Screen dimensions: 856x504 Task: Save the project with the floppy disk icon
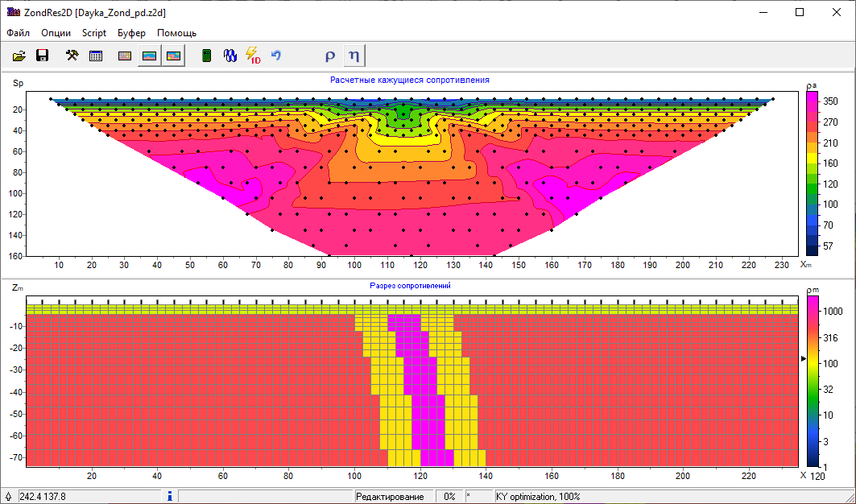coord(42,56)
